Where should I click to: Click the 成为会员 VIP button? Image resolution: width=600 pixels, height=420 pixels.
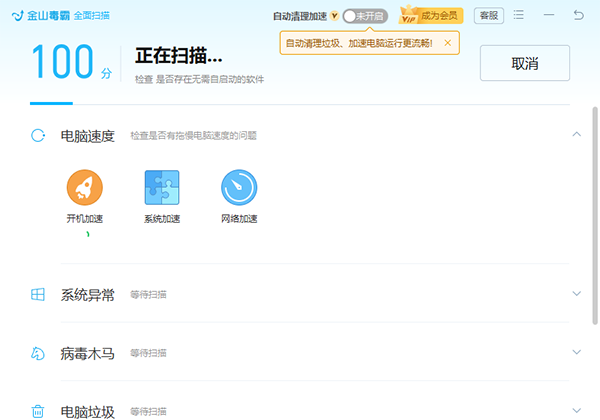point(431,16)
